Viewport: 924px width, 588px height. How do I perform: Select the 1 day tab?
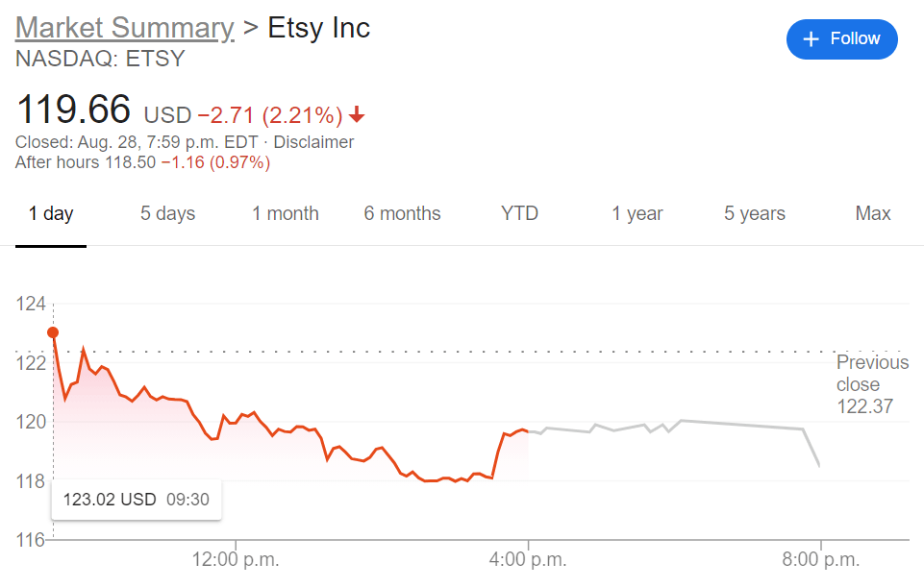pyautogui.click(x=51, y=214)
